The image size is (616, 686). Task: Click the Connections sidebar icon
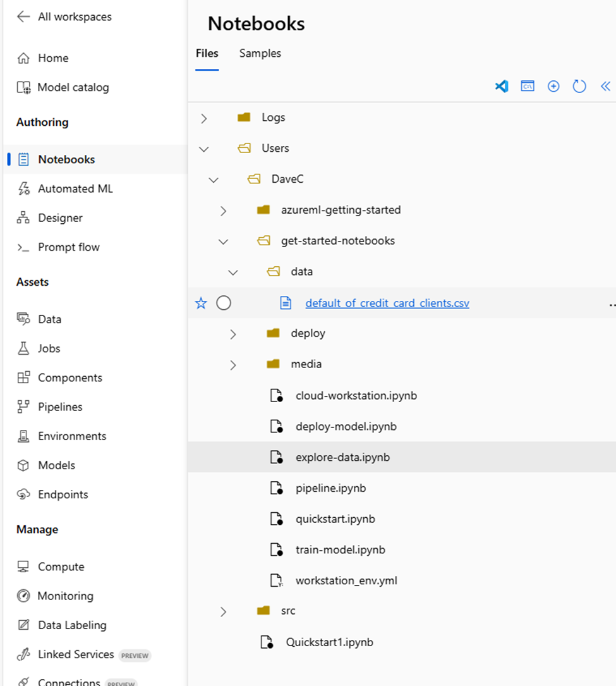[x=23, y=681]
